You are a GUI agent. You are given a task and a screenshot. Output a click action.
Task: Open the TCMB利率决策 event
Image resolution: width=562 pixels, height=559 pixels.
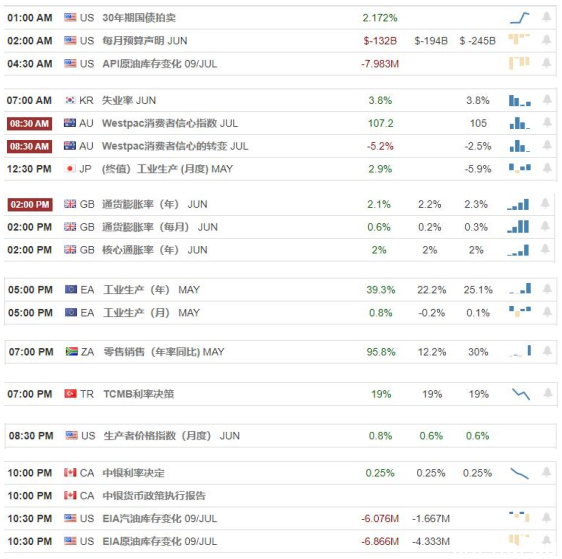click(x=139, y=394)
